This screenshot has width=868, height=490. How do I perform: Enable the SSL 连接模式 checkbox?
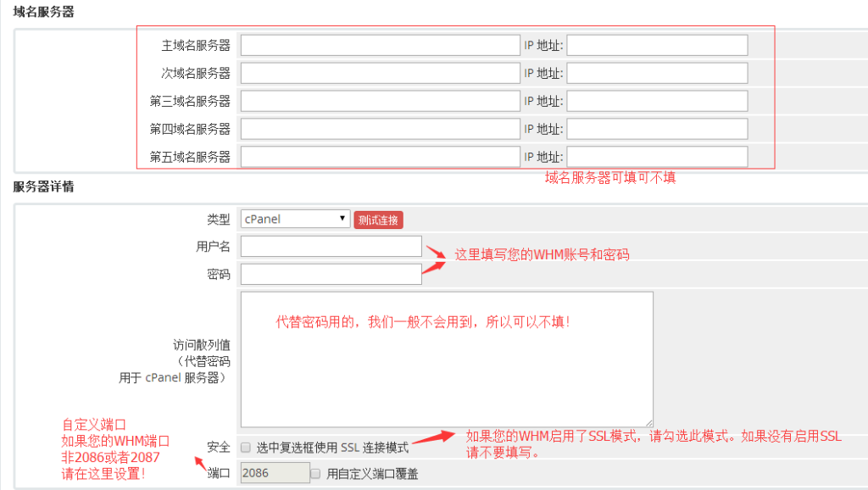246,448
